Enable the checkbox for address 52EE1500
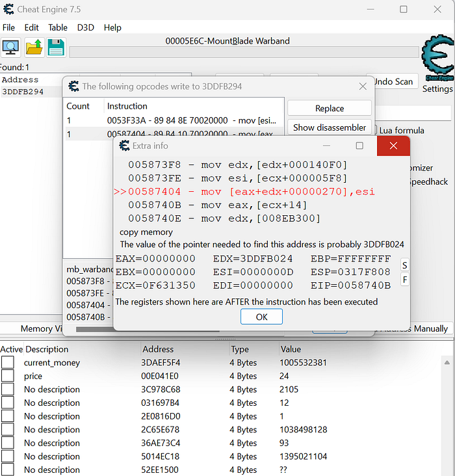The height and width of the screenshot is (476, 455). [8, 469]
